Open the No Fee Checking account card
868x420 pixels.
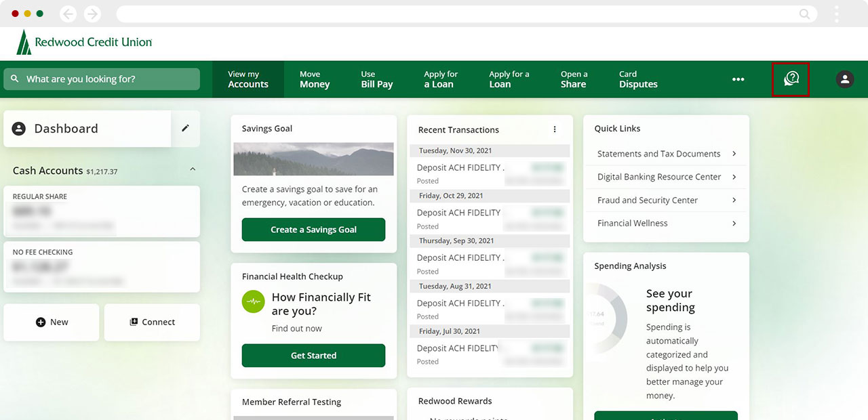click(102, 267)
